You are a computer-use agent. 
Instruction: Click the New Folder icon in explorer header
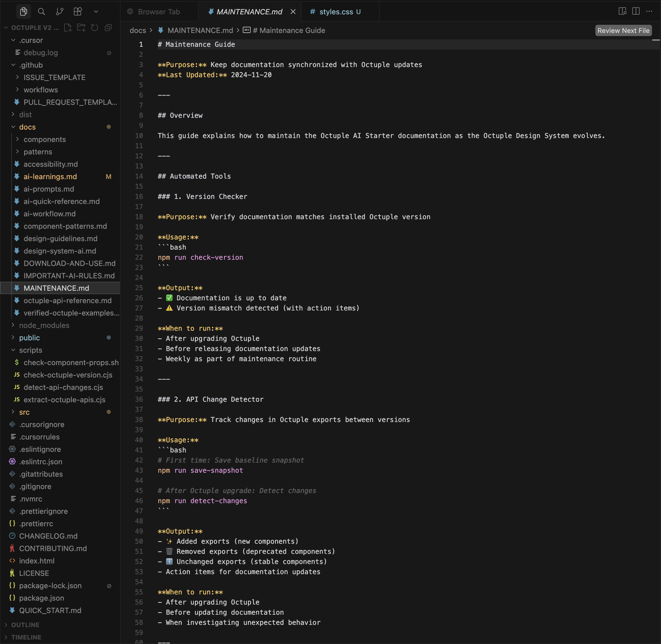click(x=81, y=28)
